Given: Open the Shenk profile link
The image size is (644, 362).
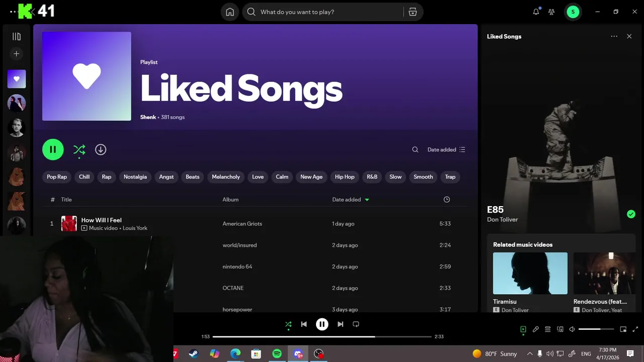Looking at the screenshot, I should (148, 117).
